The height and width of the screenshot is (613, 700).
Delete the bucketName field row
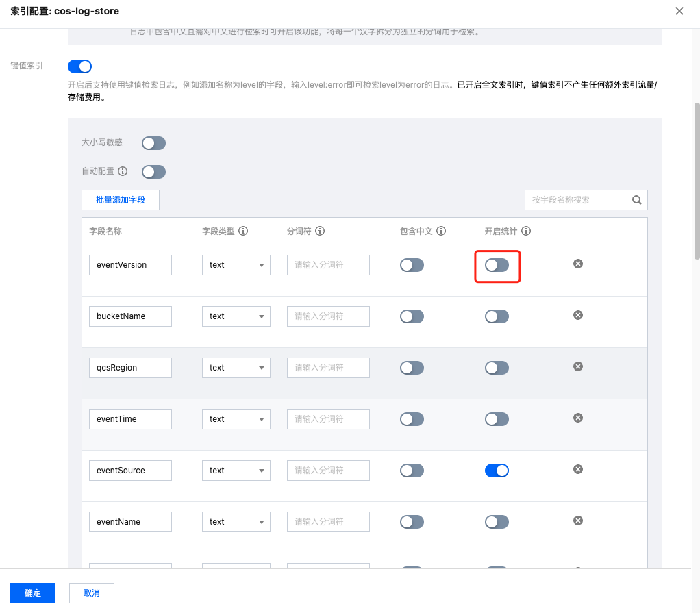(x=578, y=315)
